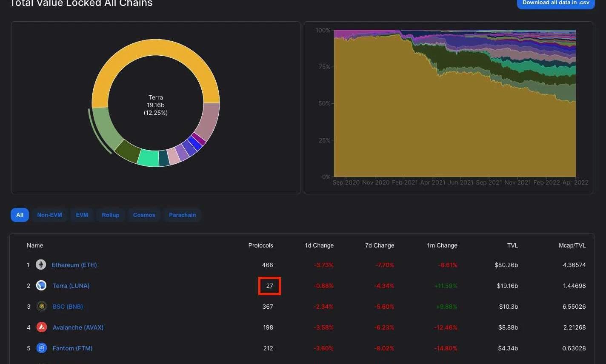Click the highlighted green Terra donut segment

click(x=105, y=127)
